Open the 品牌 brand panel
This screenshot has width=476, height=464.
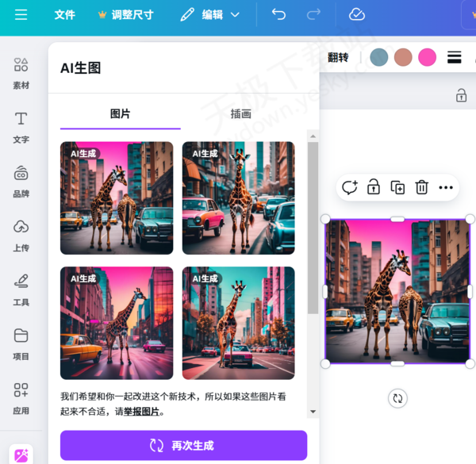[21, 182]
